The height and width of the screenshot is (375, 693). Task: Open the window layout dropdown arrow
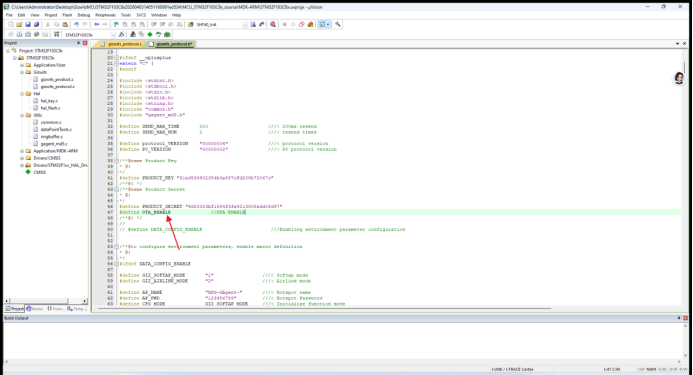328,24
